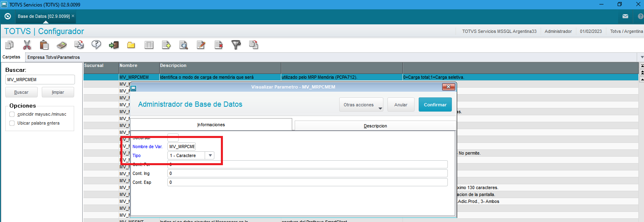Open the Help question-mark icon
Viewport: 644px width, 222px height.
96,45
